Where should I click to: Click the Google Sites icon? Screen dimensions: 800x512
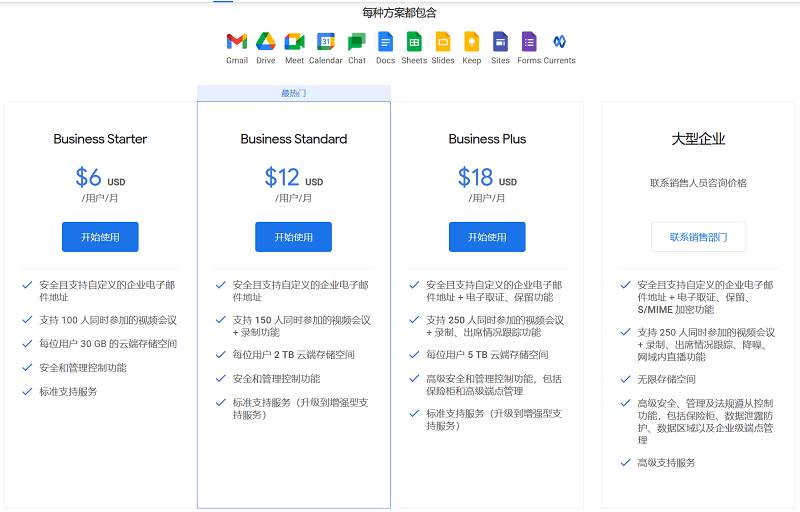500,41
